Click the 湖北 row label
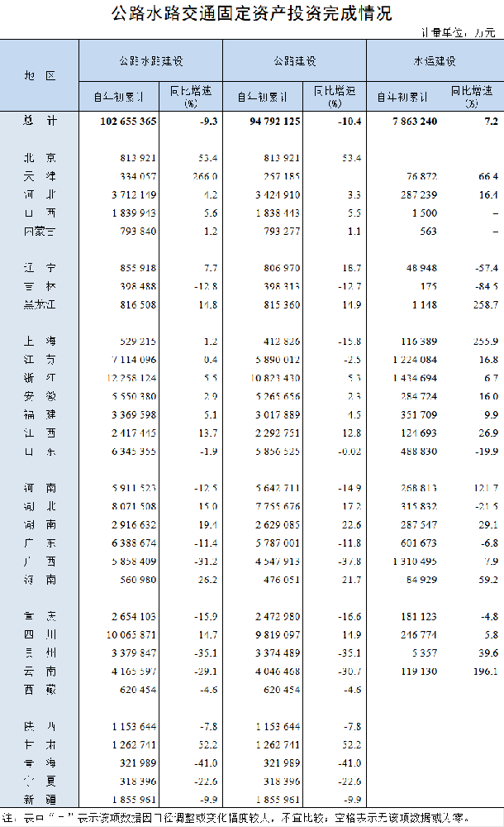The image size is (504, 827). 40,506
